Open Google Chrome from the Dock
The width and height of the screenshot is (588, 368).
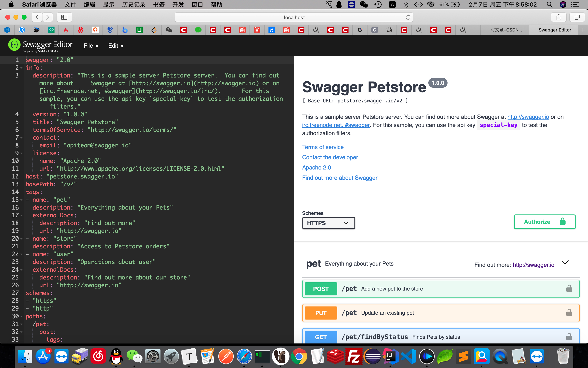click(x=299, y=356)
